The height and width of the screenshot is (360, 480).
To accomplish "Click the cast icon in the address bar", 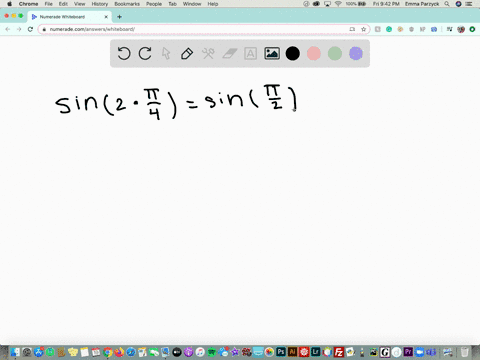I will click(x=352, y=29).
